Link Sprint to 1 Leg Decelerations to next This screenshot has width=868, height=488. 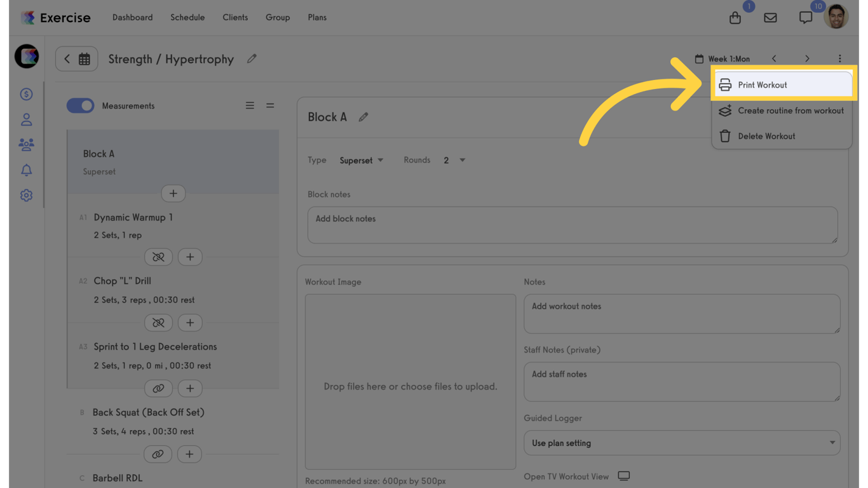(158, 388)
